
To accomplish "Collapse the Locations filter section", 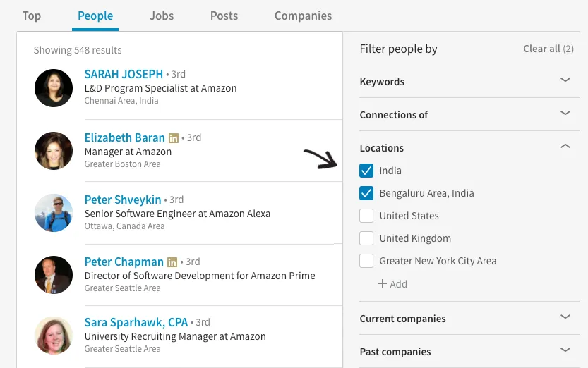I will pos(565,146).
